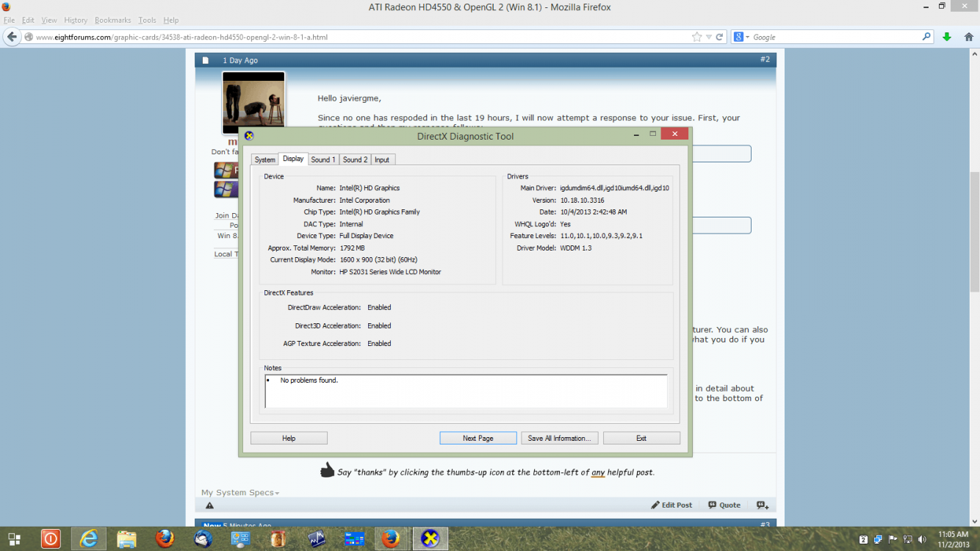Screen dimensions: 980x551
Task: Go back with Firefox back arrow
Action: tap(12, 37)
